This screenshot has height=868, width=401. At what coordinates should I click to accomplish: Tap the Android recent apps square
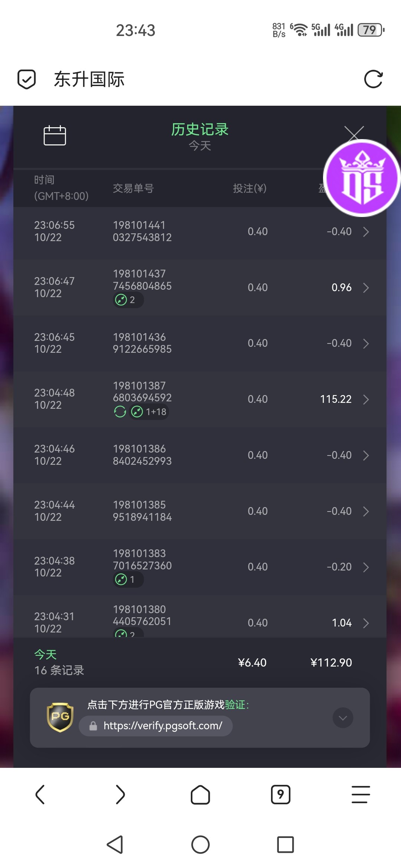pyautogui.click(x=285, y=845)
